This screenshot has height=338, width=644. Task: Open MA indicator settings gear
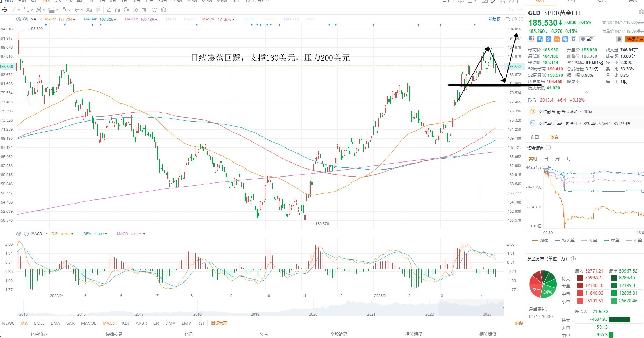tap(19, 19)
